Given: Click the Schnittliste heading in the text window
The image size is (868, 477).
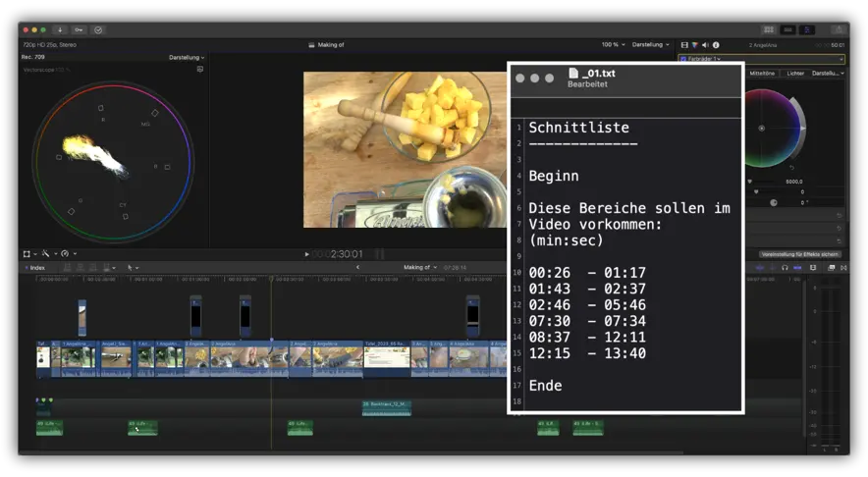Looking at the screenshot, I should point(578,128).
